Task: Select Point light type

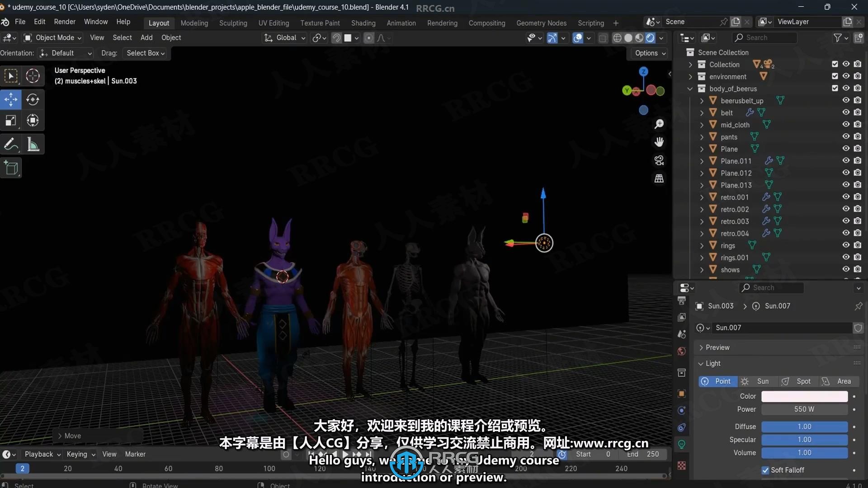Action: pyautogui.click(x=718, y=382)
